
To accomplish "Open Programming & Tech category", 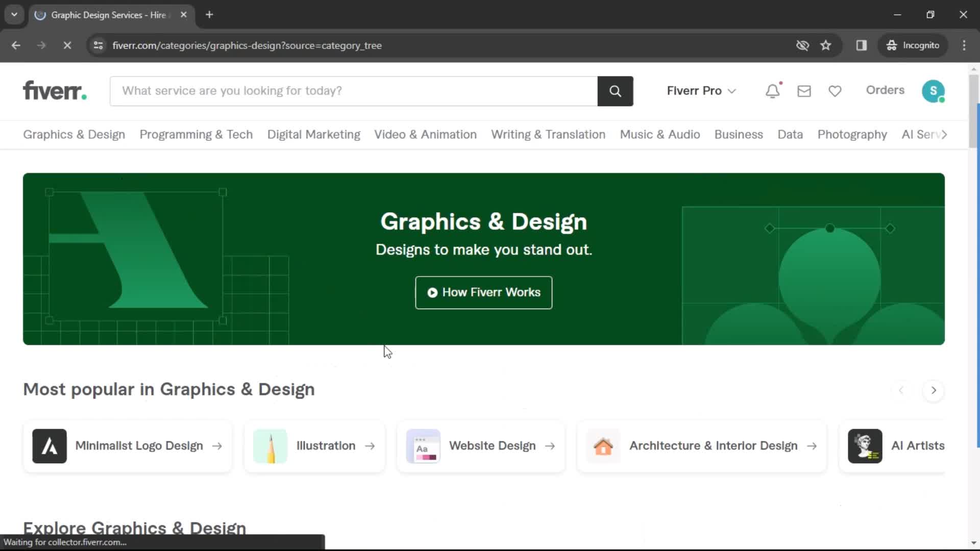I will 196,135.
